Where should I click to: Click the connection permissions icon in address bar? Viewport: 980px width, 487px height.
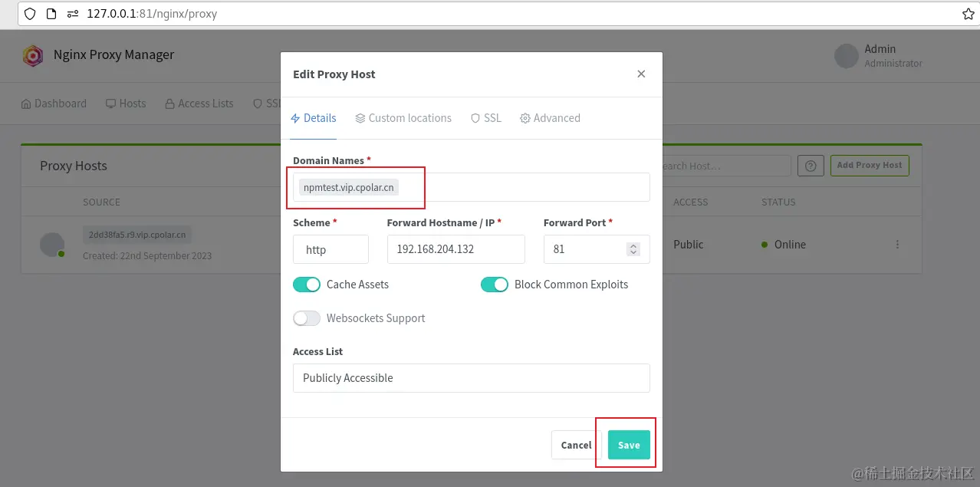(x=72, y=14)
